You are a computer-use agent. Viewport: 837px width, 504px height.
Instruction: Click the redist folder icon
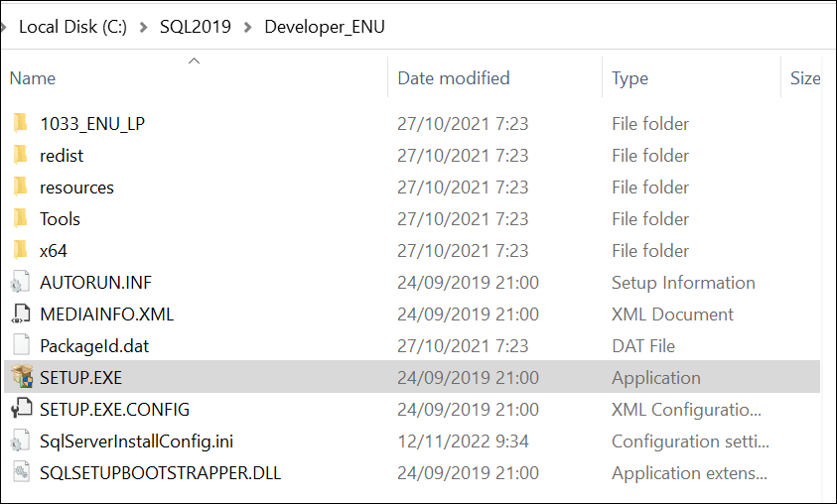(x=20, y=155)
